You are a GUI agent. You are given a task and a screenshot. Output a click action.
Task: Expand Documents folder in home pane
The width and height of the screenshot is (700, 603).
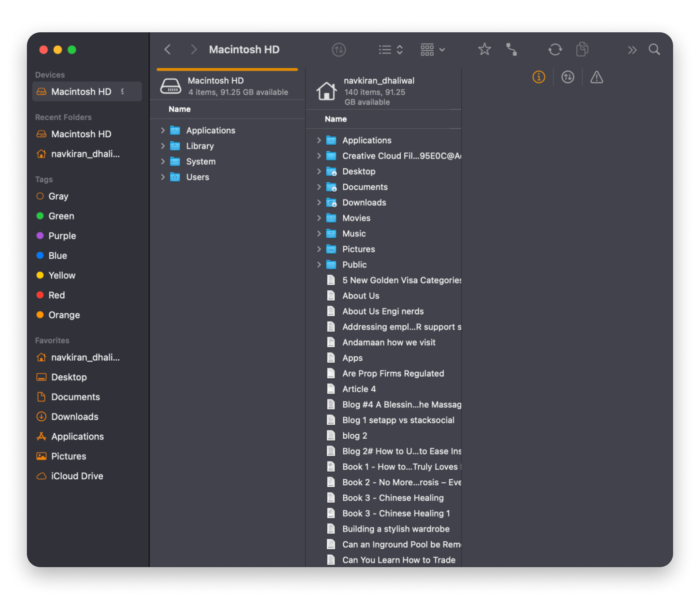[319, 187]
